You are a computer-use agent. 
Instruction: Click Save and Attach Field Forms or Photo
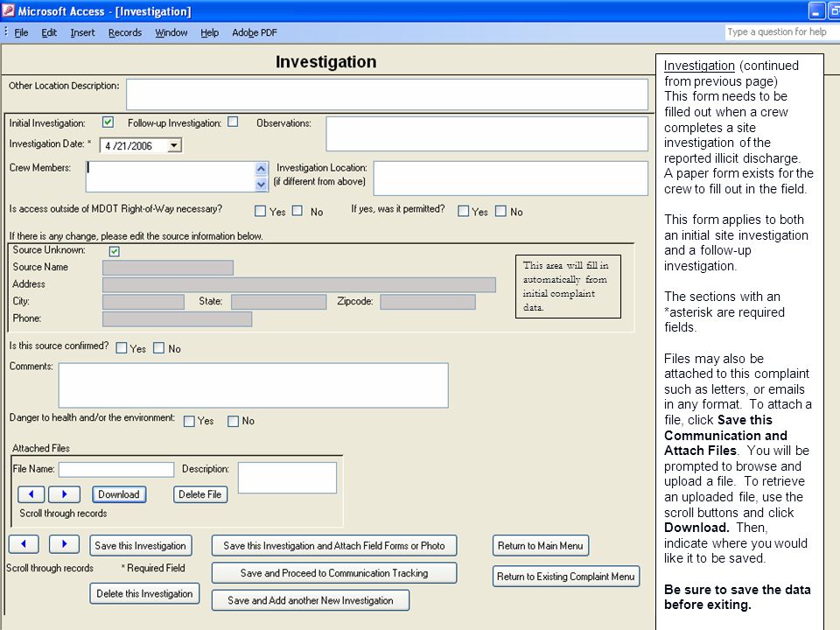pyautogui.click(x=334, y=545)
